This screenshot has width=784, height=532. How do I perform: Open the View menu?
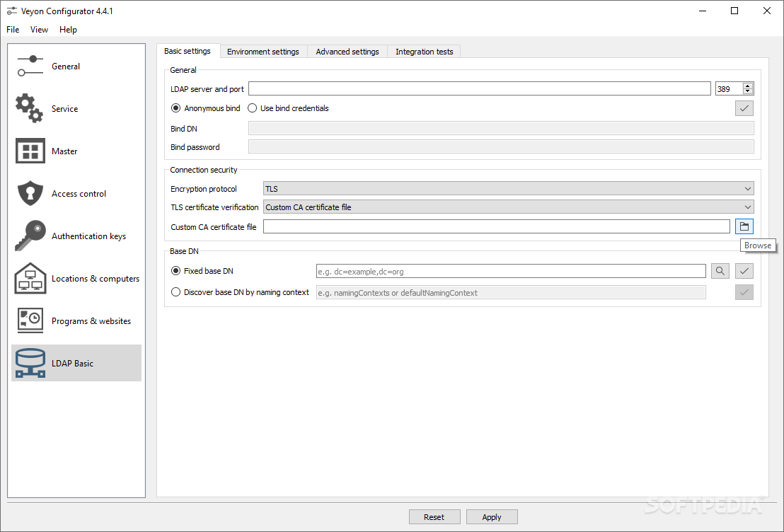(x=39, y=30)
